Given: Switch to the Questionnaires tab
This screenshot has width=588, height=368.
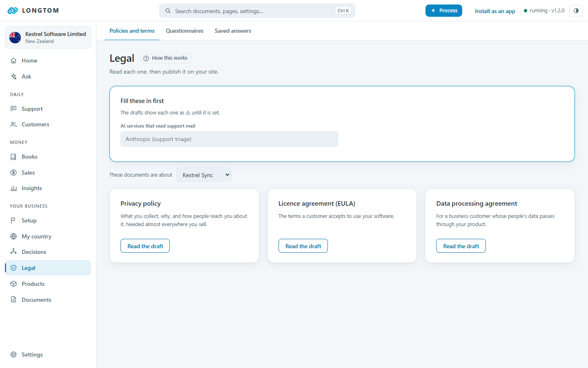Looking at the screenshot, I should pos(185,31).
